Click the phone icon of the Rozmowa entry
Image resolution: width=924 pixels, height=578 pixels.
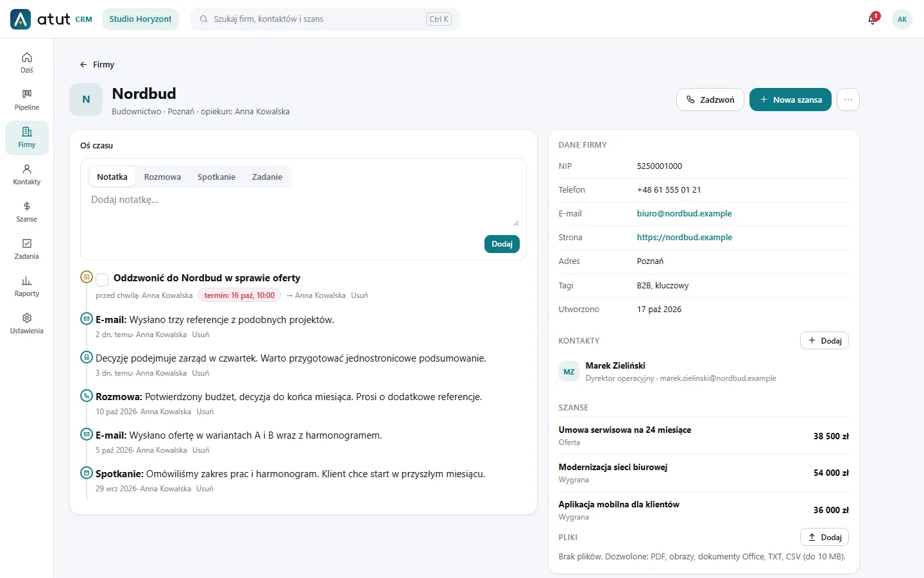coord(87,396)
